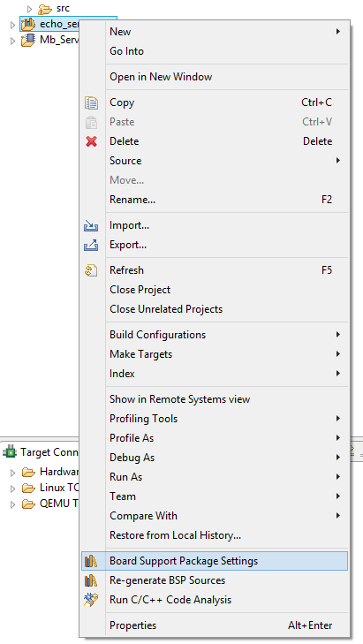
Task: Open the Compare With submenu
Action: 215,516
